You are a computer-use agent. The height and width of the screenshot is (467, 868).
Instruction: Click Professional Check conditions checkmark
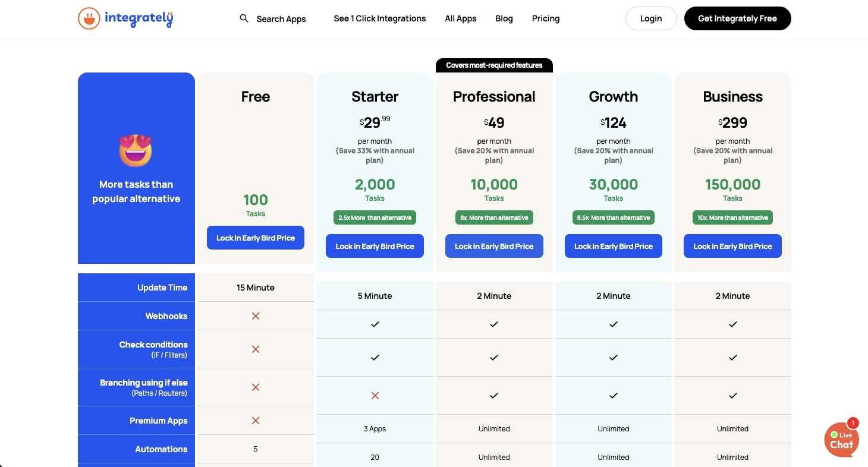point(494,358)
